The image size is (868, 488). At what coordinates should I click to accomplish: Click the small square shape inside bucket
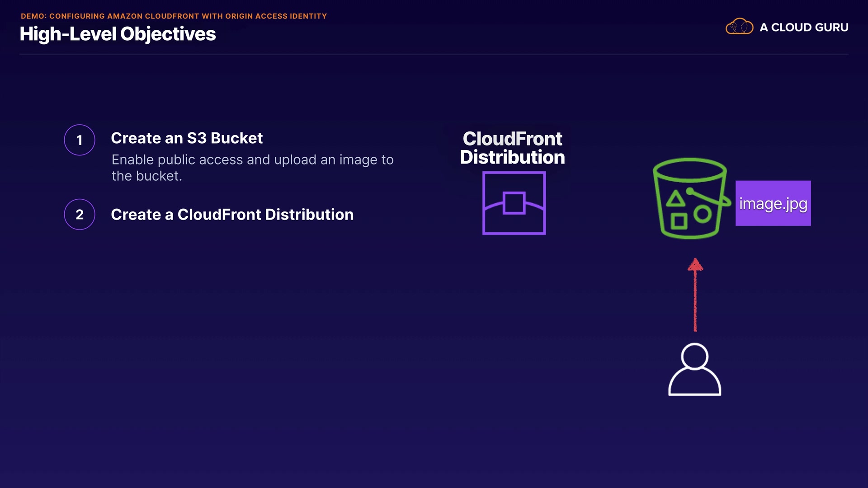pyautogui.click(x=679, y=221)
